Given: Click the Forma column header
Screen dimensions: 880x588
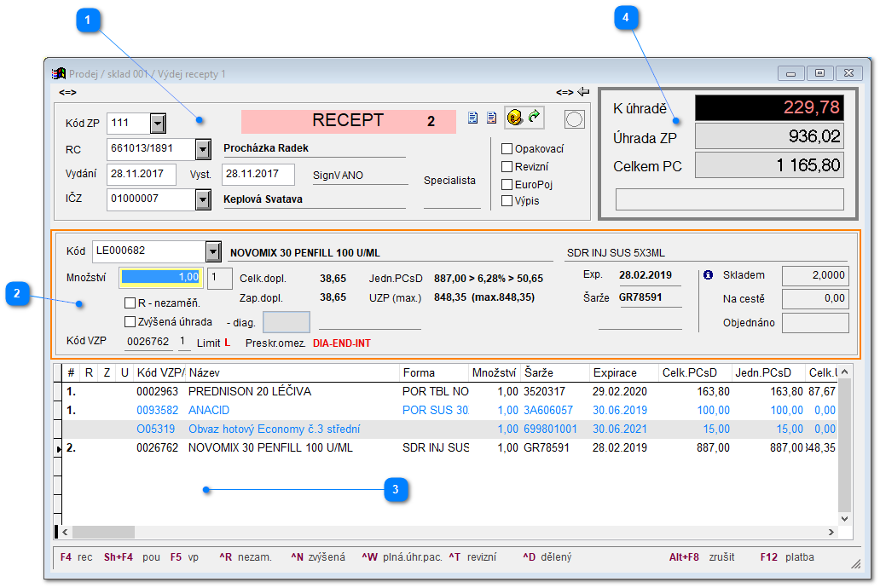Looking at the screenshot, I should [x=434, y=372].
